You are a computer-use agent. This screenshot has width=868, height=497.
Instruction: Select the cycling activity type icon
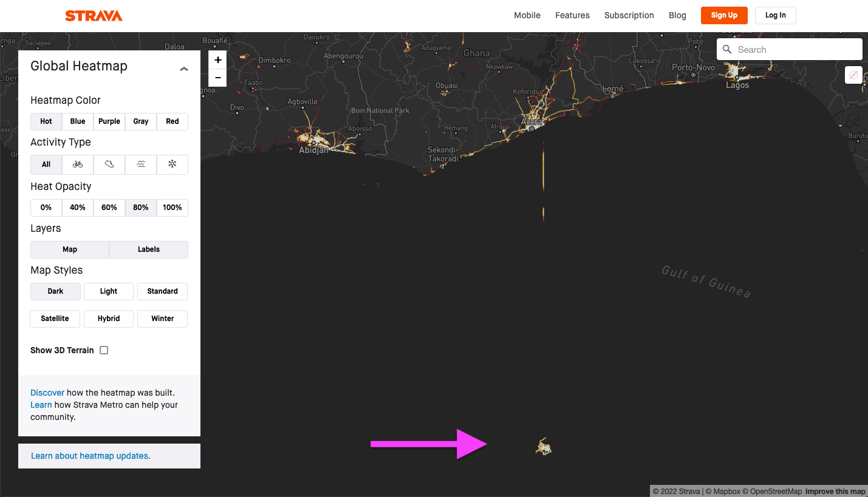click(78, 164)
